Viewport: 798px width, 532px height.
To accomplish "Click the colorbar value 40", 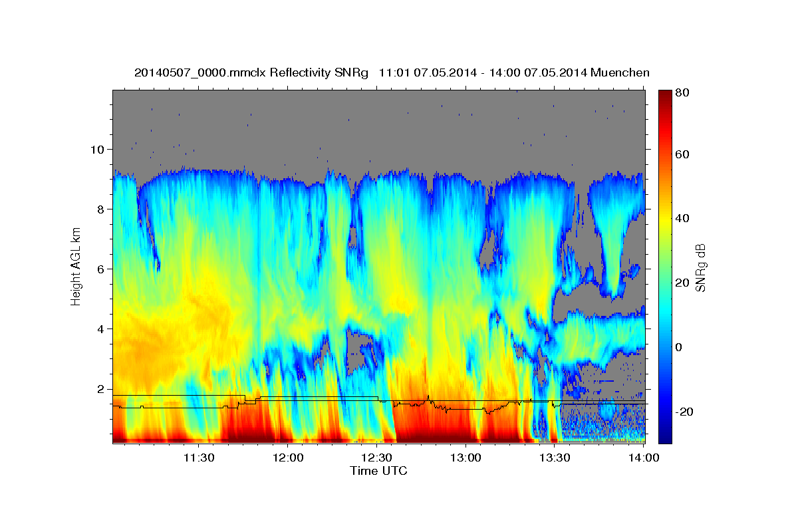I will click(683, 218).
